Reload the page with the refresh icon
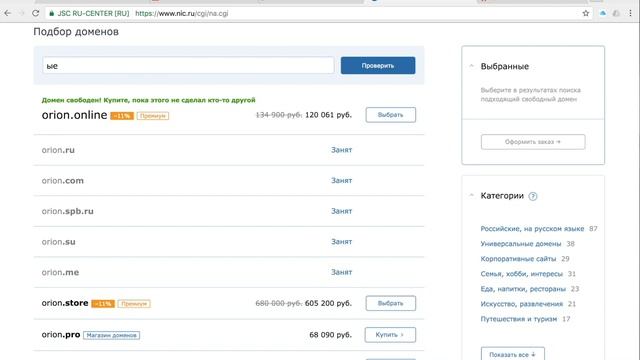This screenshot has width=640, height=360. pyautogui.click(x=36, y=13)
